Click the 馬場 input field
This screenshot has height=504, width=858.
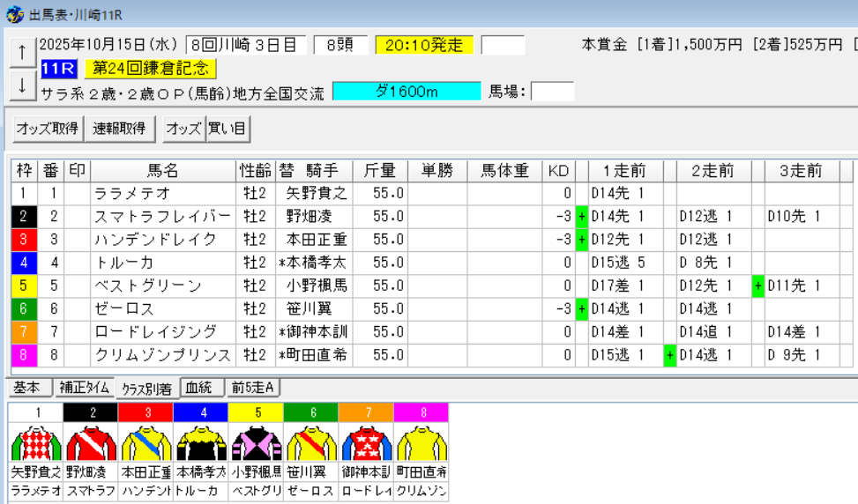[552, 92]
